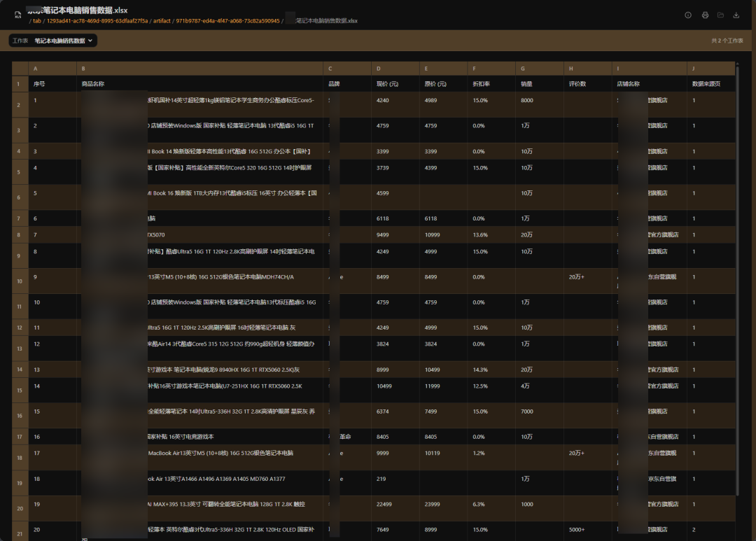Viewport: 756px width, 541px height.
Task: Click price cell 7649
Action: click(395, 531)
